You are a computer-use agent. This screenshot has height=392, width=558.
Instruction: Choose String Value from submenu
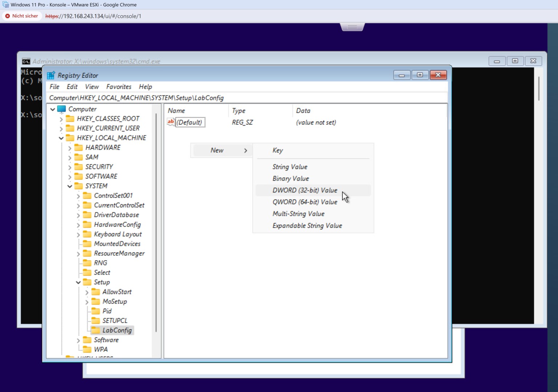pos(313,167)
